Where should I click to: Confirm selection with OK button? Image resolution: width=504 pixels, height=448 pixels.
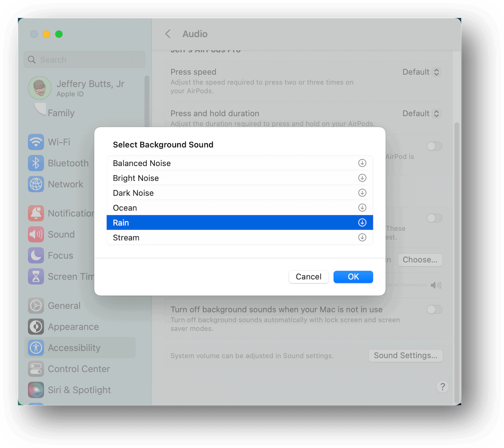point(353,277)
